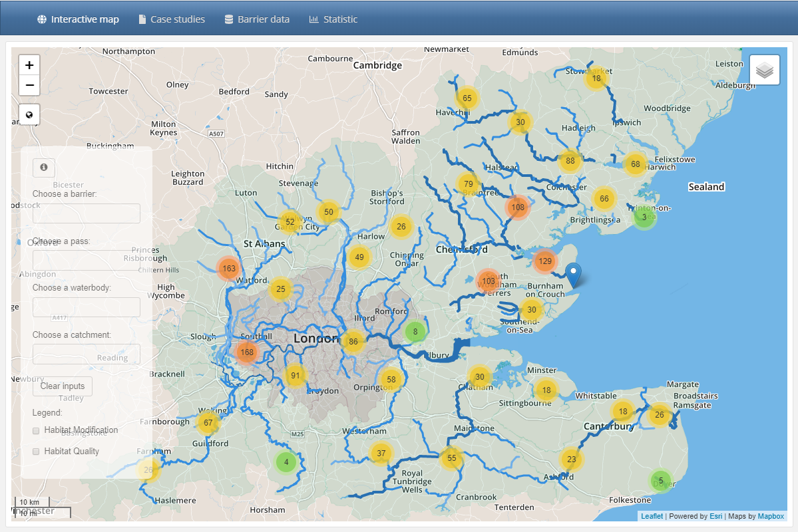Switch to the Barrier data tab
This screenshot has height=532, width=798.
click(257, 19)
